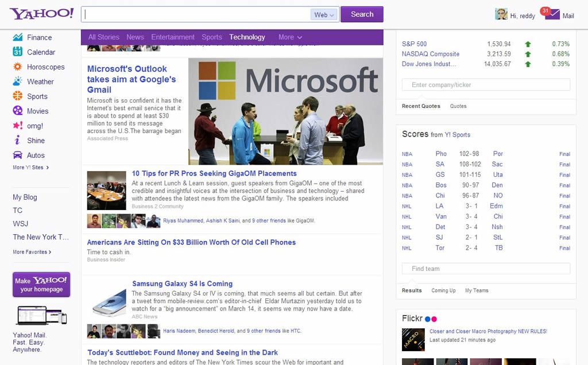
Task: Switch to Quotes tab
Action: [x=458, y=106]
